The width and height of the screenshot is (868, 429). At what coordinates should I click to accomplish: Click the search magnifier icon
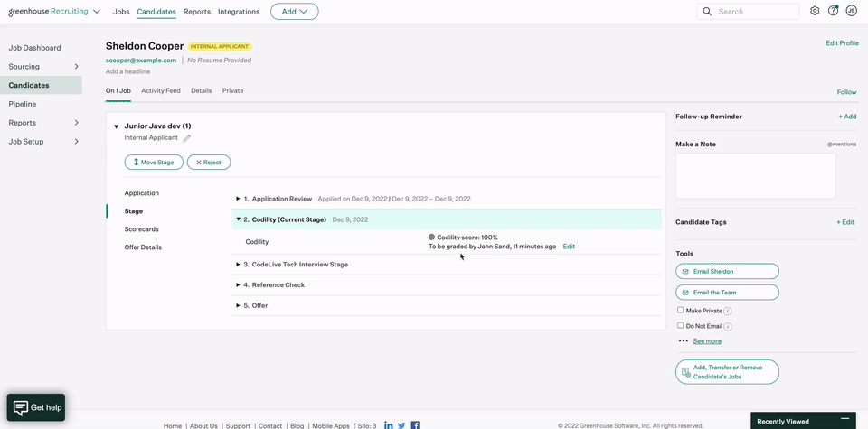pyautogui.click(x=707, y=12)
